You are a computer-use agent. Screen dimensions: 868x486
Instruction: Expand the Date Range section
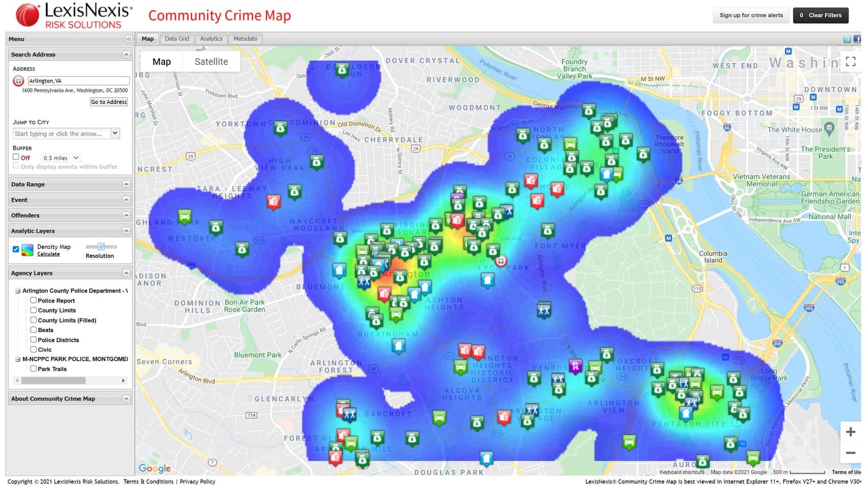point(126,184)
